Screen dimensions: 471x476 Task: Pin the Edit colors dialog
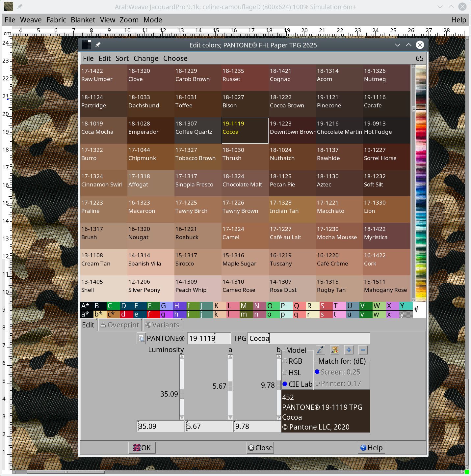98,45
